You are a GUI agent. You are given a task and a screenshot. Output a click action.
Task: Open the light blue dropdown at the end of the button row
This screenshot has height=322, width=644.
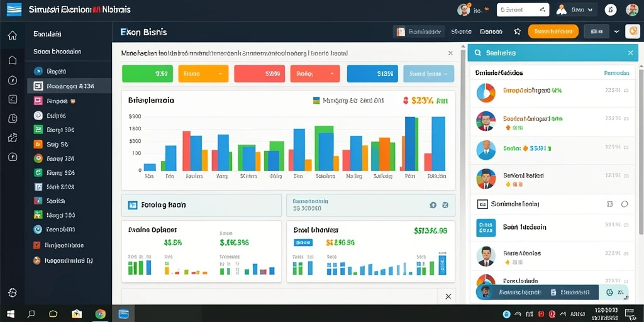coord(429,74)
